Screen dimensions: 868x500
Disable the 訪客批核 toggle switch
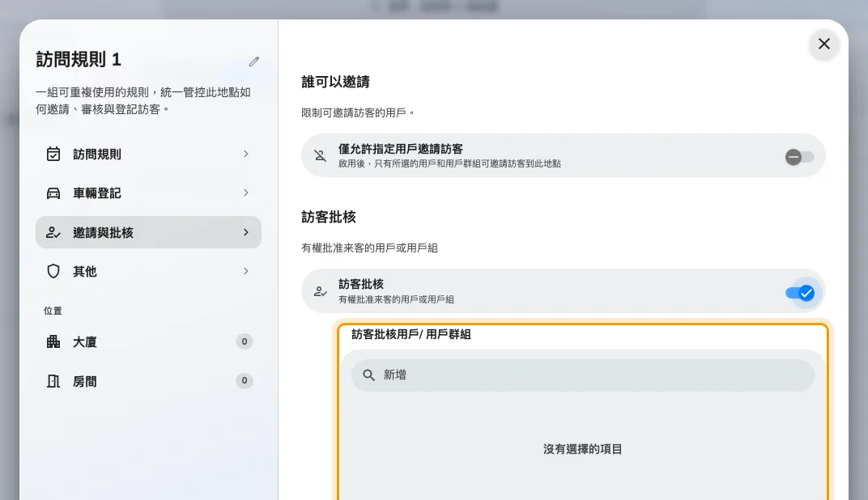coord(800,293)
